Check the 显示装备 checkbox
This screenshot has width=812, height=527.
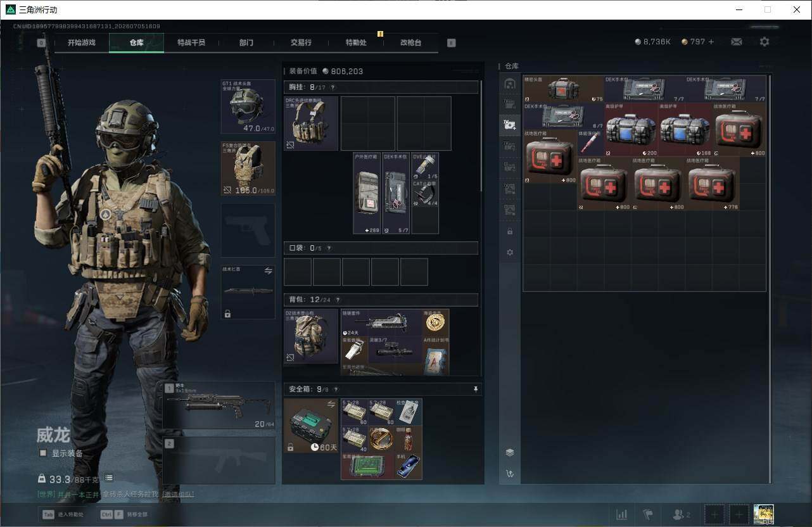coord(43,453)
